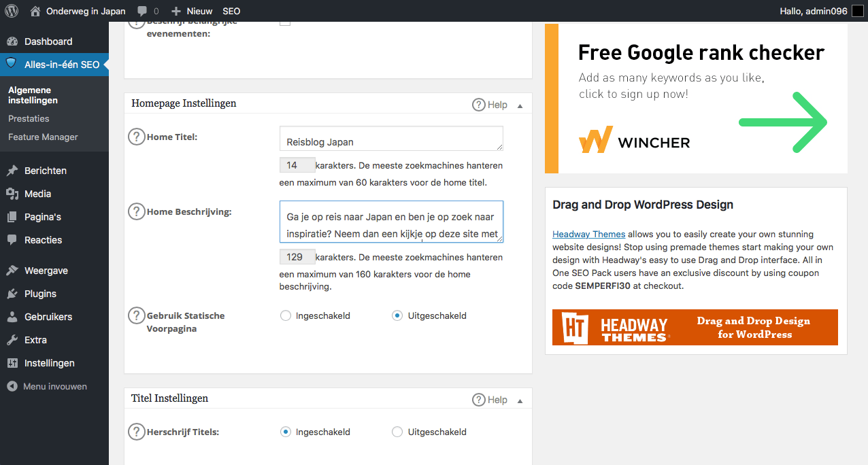
Task: Open the Nieuw menu in admin bar
Action: [193, 11]
